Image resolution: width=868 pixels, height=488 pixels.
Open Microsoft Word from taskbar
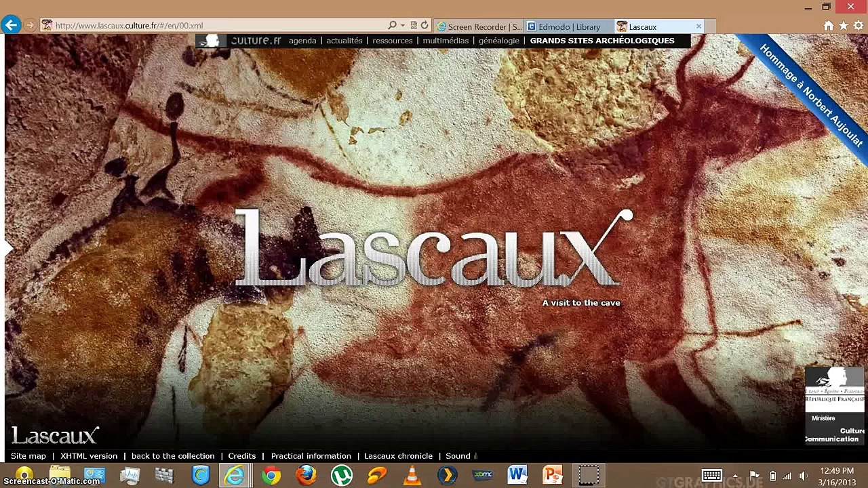(x=517, y=476)
